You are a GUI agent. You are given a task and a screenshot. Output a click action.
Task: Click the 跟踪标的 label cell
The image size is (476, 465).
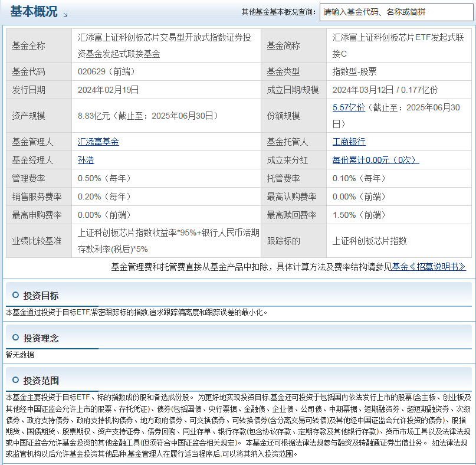pyautogui.click(x=294, y=241)
